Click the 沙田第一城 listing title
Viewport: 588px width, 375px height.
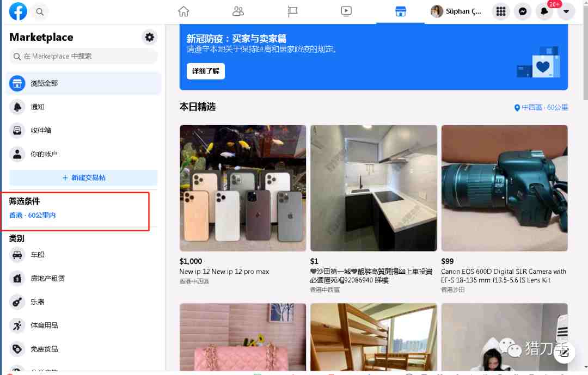pos(371,275)
